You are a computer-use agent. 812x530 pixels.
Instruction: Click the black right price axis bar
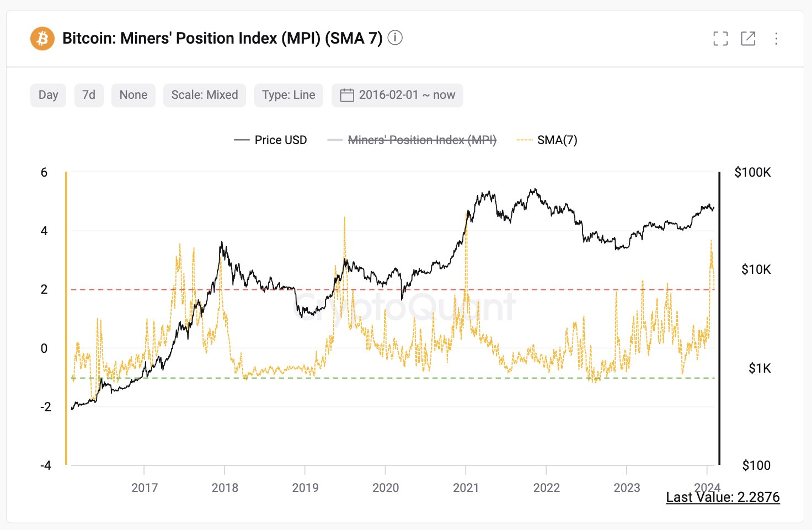pos(719,319)
